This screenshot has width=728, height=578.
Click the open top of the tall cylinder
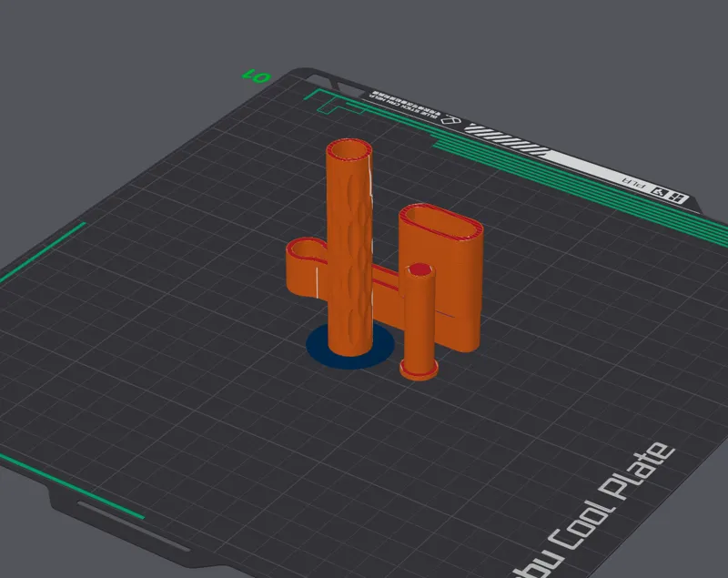pos(349,150)
